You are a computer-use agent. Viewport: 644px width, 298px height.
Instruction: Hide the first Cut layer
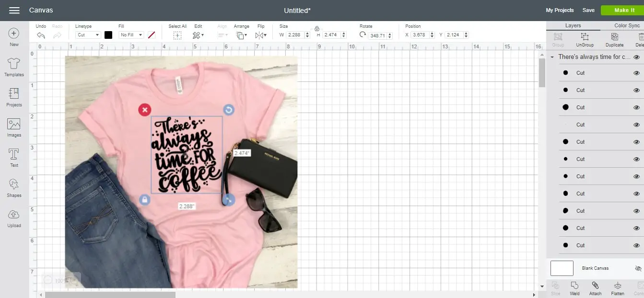coord(637,73)
